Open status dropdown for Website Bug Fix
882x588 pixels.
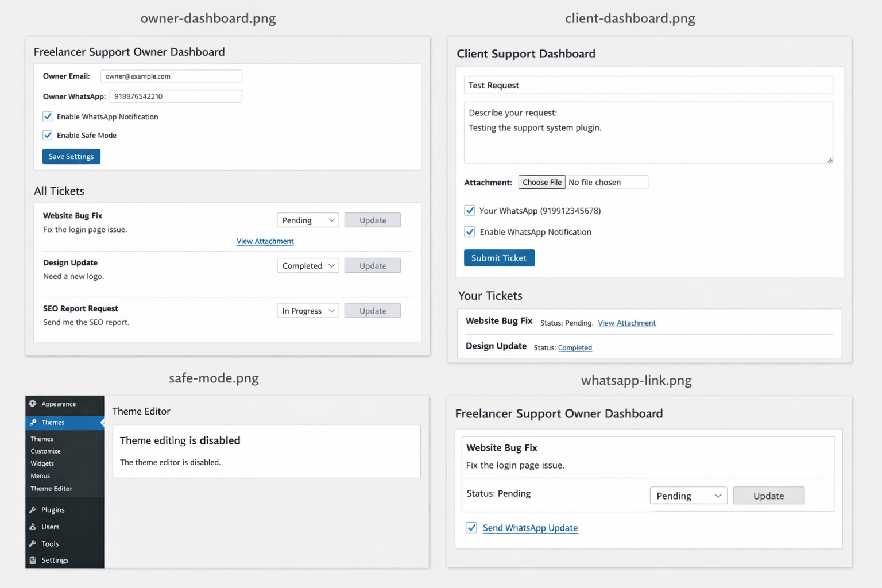307,220
